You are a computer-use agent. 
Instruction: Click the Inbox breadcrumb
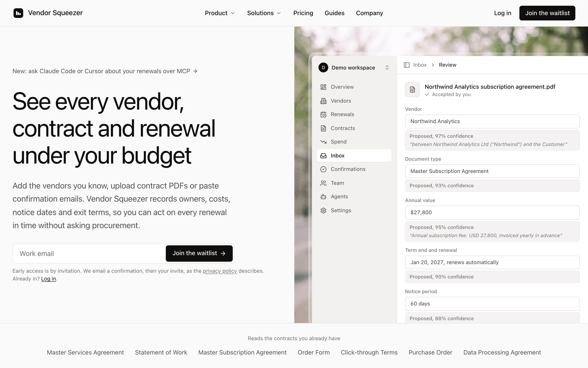tap(420, 65)
